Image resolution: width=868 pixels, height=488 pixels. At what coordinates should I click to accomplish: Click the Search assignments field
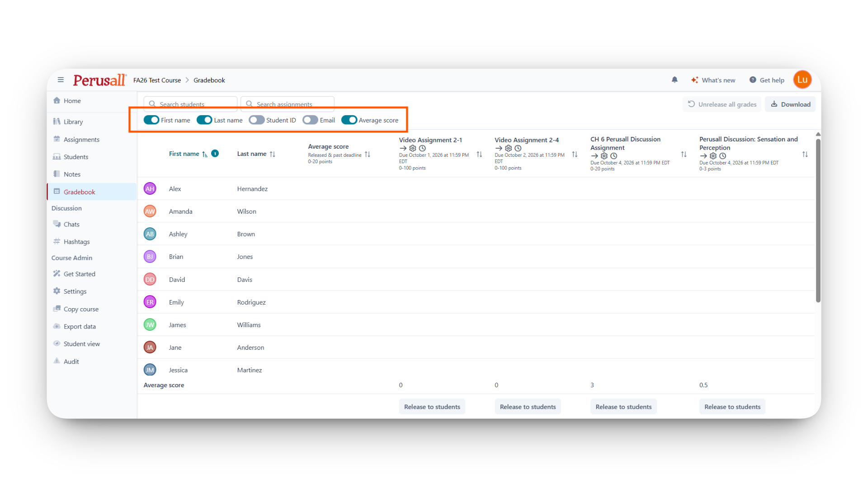click(288, 104)
